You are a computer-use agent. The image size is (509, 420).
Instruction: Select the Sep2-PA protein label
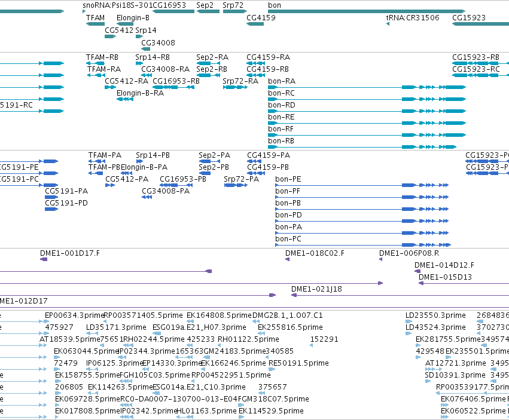(x=214, y=156)
